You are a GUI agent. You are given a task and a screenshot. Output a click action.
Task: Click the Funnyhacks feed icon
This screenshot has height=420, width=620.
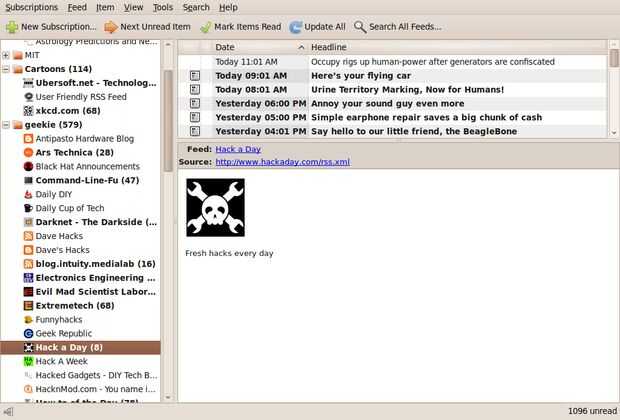click(x=28, y=320)
